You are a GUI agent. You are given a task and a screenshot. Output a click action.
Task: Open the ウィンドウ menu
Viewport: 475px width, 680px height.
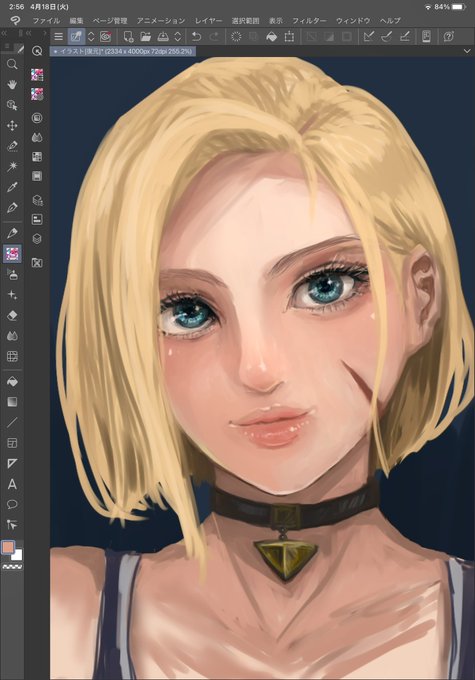click(x=353, y=20)
